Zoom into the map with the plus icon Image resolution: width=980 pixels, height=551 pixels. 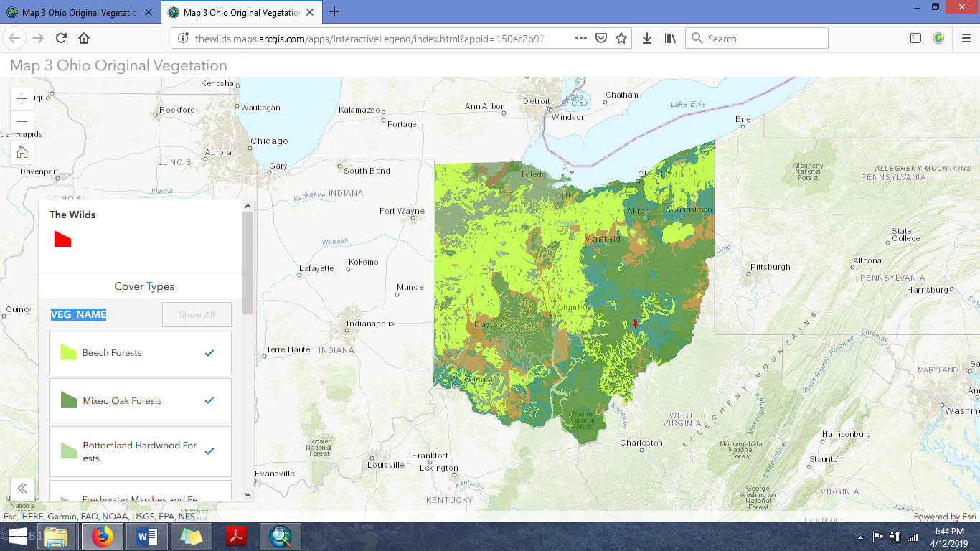click(x=22, y=98)
